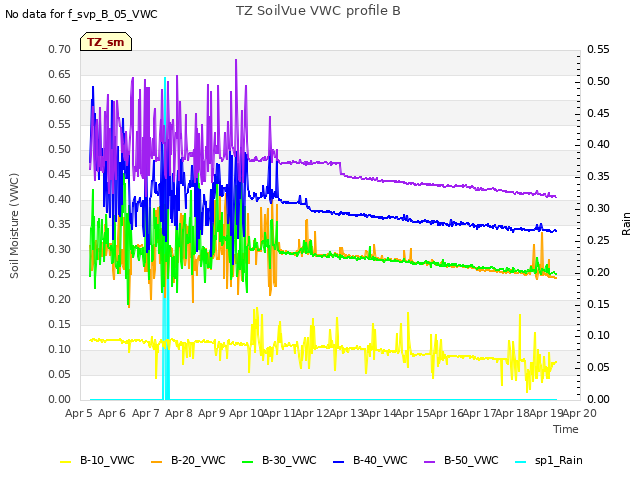The image size is (640, 480).
Task: Select the B-20_VWC legend label
Action: 198,460
